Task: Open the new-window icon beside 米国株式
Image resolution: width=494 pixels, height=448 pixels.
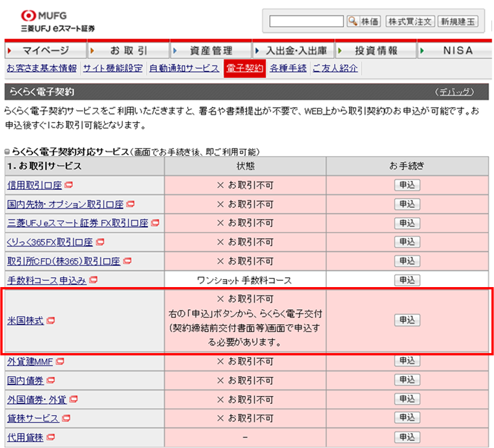Action: pyautogui.click(x=50, y=320)
